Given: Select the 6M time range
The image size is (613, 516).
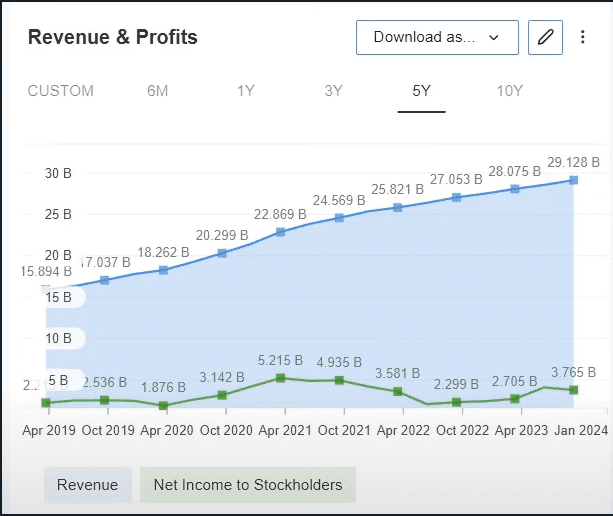Looking at the screenshot, I should click(x=158, y=91).
